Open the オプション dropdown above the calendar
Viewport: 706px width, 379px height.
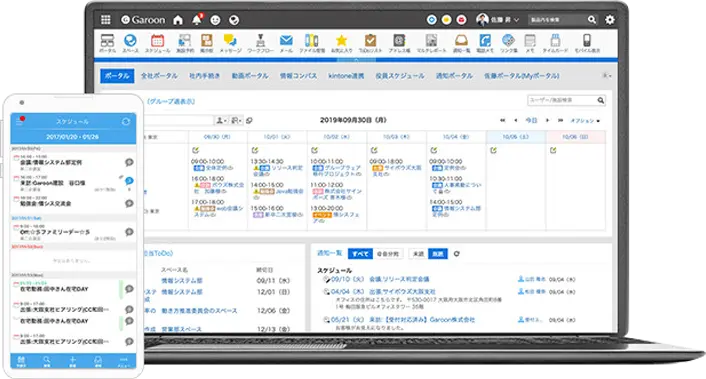(x=585, y=121)
